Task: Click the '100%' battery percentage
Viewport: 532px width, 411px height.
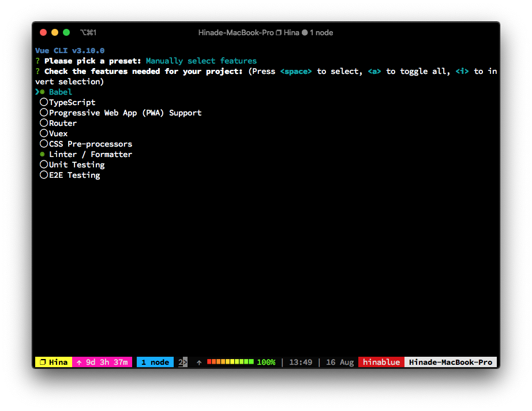Action: pyautogui.click(x=267, y=363)
